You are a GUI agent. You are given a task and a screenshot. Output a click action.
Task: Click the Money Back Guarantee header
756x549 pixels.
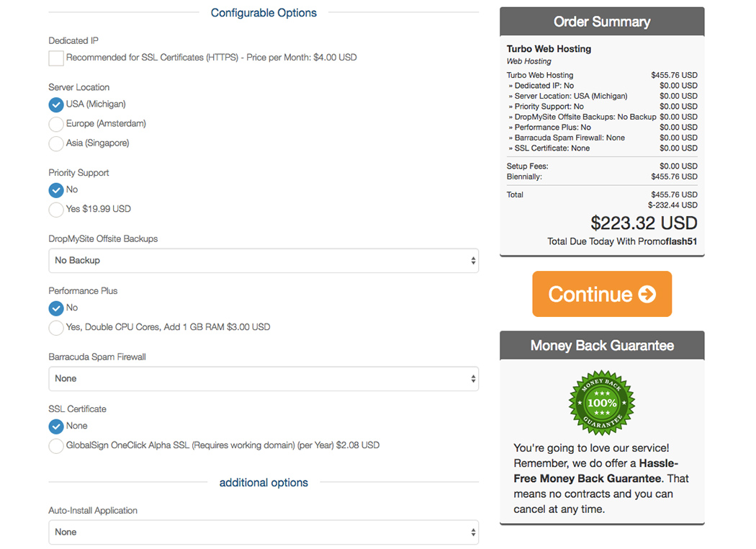coord(602,345)
